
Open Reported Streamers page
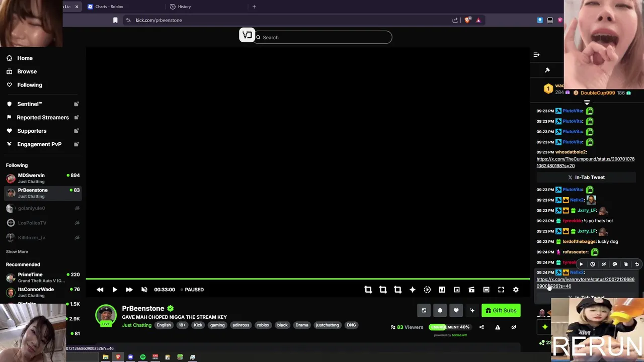pyautogui.click(x=43, y=118)
